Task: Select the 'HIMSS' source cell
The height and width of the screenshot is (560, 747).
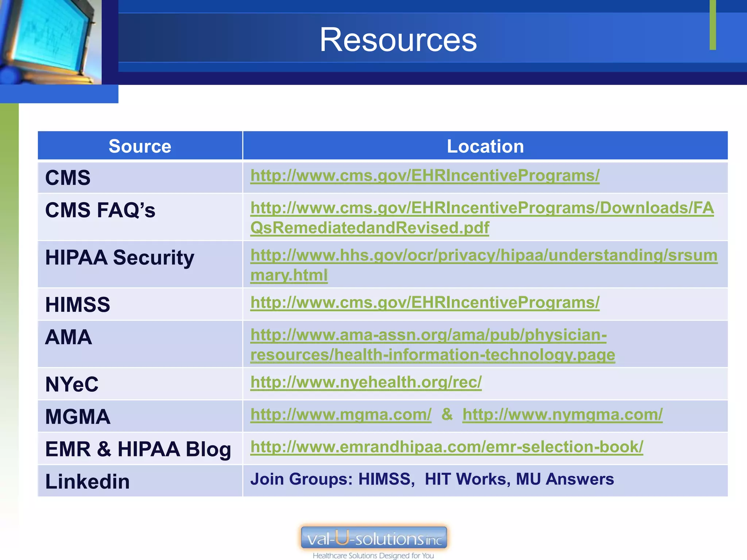Action: click(140, 304)
